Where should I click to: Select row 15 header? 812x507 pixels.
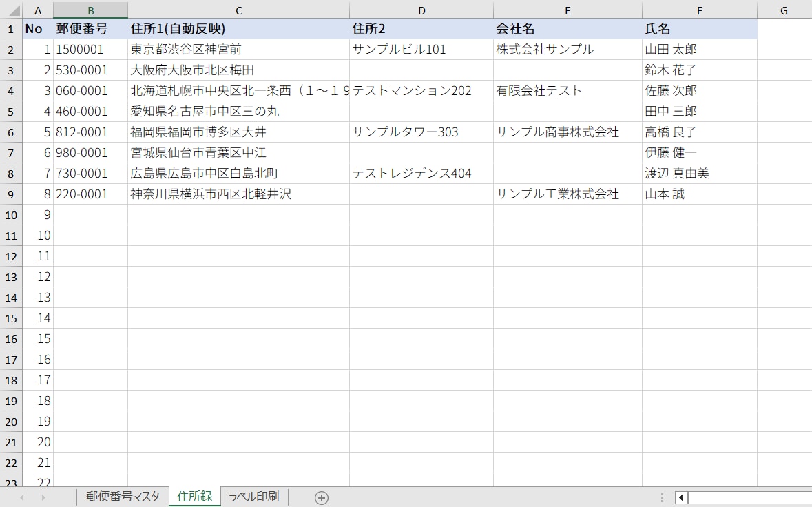tap(11, 318)
